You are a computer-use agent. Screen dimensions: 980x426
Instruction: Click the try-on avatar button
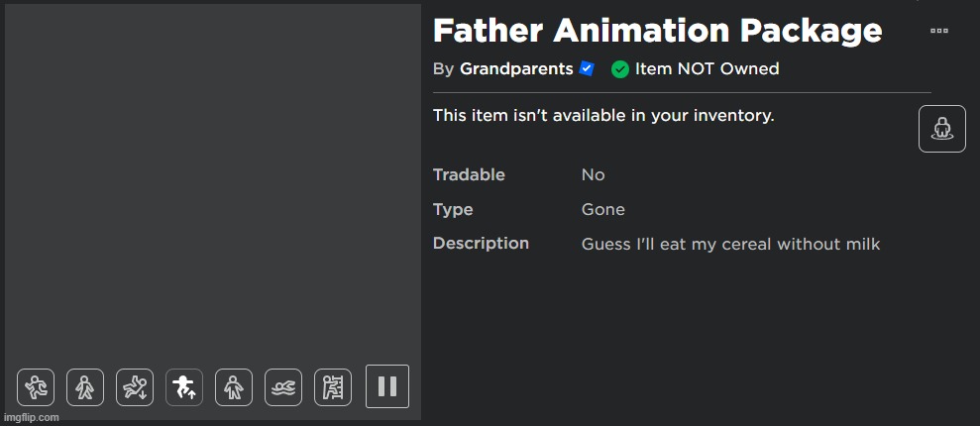(x=942, y=129)
